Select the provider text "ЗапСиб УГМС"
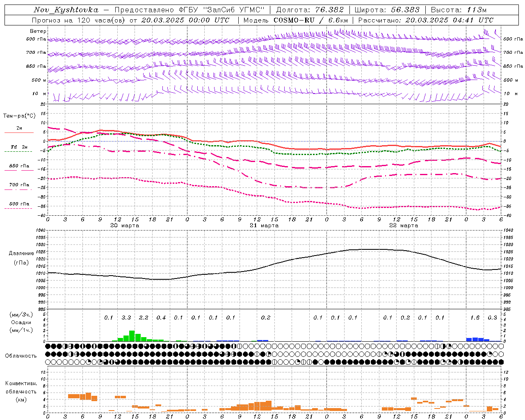The width and height of the screenshot is (525, 420). [x=234, y=10]
